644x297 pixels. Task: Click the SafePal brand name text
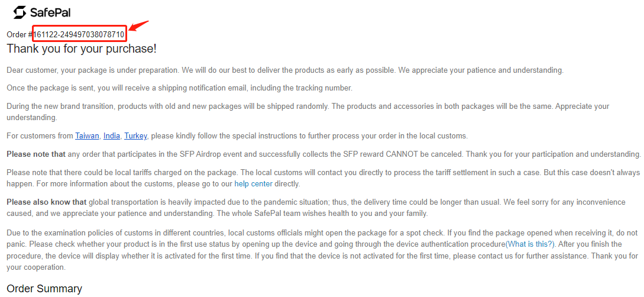[51, 12]
